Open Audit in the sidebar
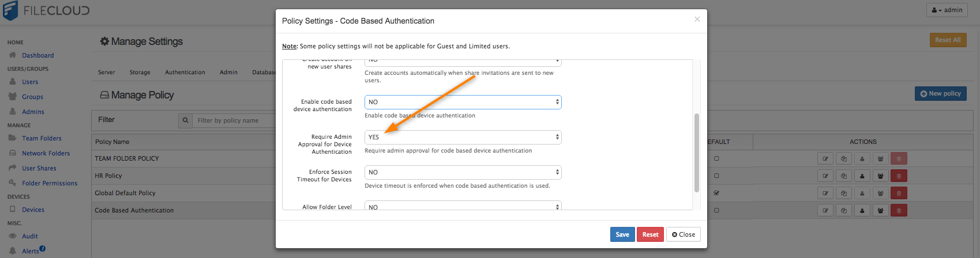 30,236
